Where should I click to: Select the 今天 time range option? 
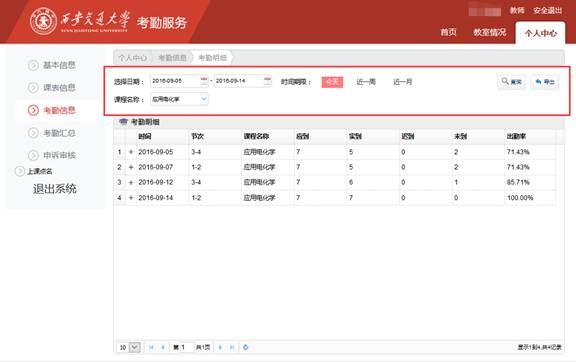(332, 82)
